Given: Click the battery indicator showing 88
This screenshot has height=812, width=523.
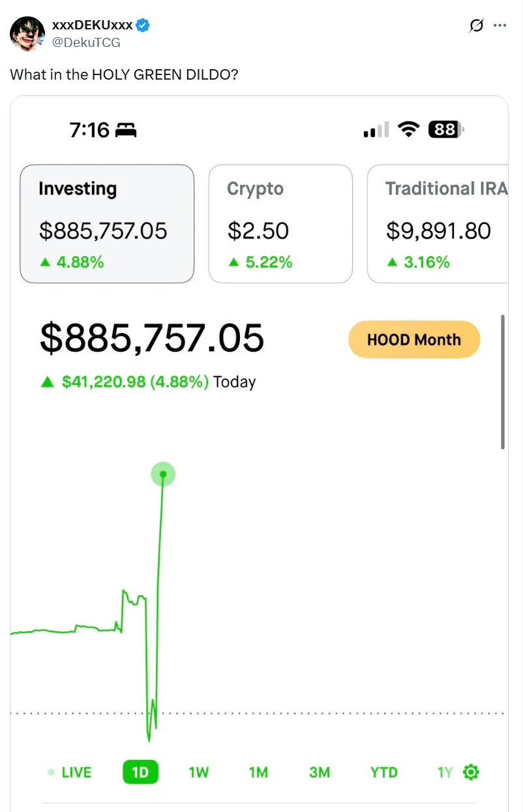Looking at the screenshot, I should [445, 130].
